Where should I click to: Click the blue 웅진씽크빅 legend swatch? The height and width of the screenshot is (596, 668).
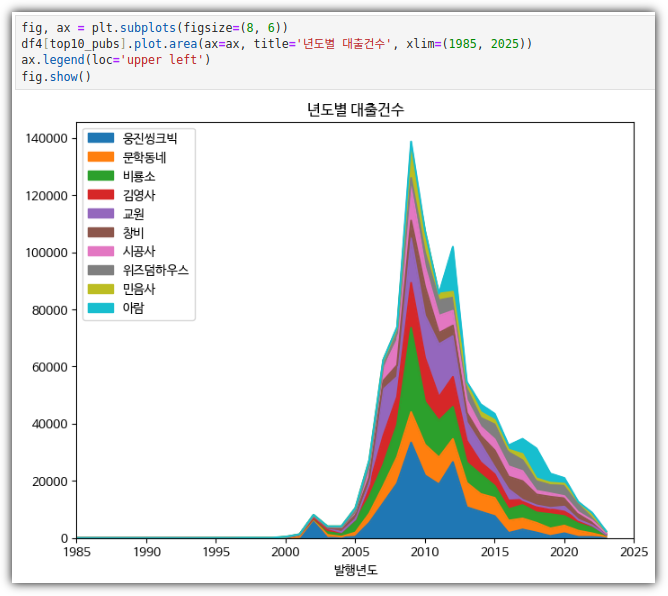(101, 138)
